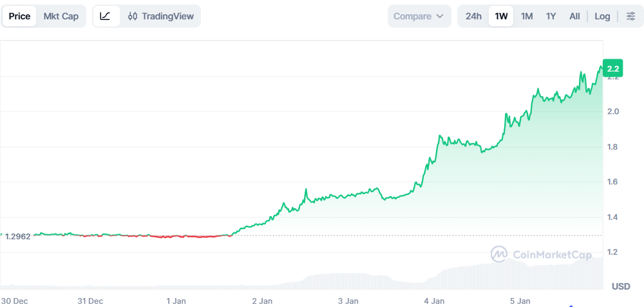Open chart settings sliders icon
Image resolution: width=644 pixels, height=307 pixels.
[630, 16]
